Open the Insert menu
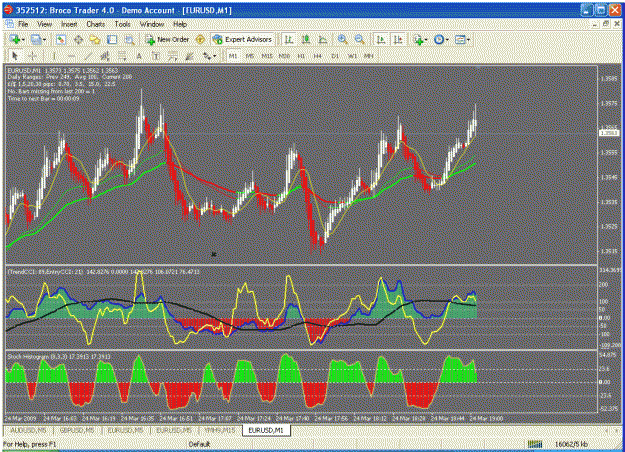Viewport: 625px width, 452px height. [69, 24]
